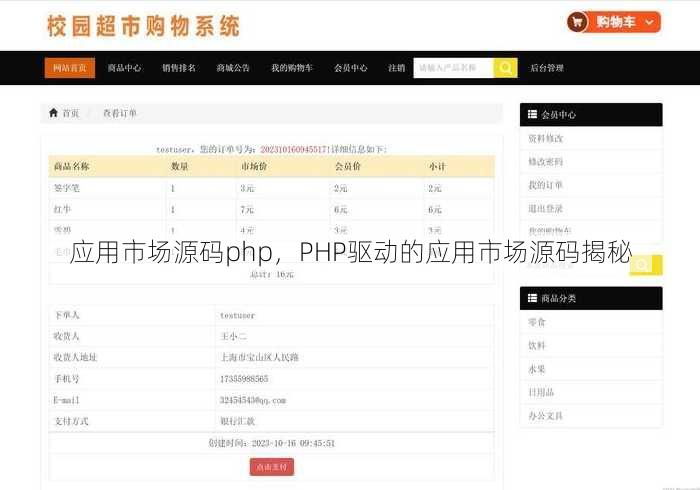This screenshot has width=700, height=490.
Task: Click the 商品名称 column header
Action: pos(71,166)
